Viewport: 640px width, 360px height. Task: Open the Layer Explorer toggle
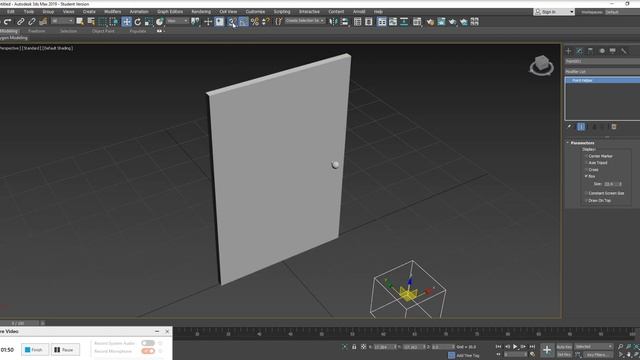tap(369, 21)
